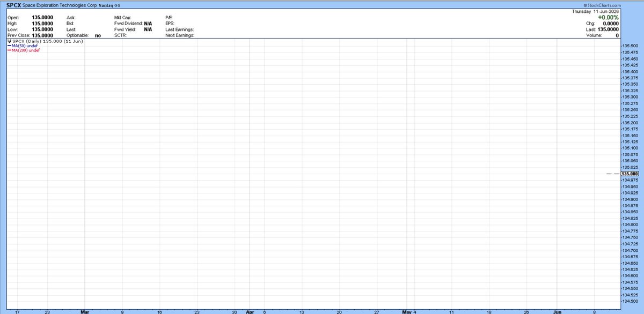Click the Thursday 11-Jun-2026 date
The image size is (644, 314).
pos(596,11)
